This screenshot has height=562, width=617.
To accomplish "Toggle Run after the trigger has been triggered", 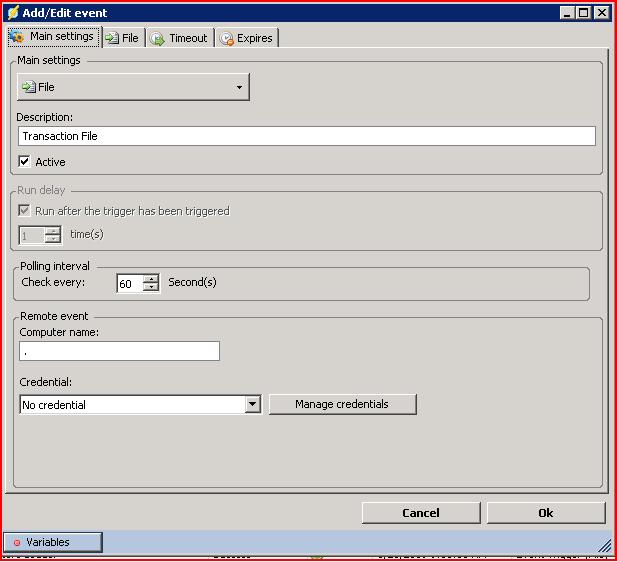I will tap(25, 211).
